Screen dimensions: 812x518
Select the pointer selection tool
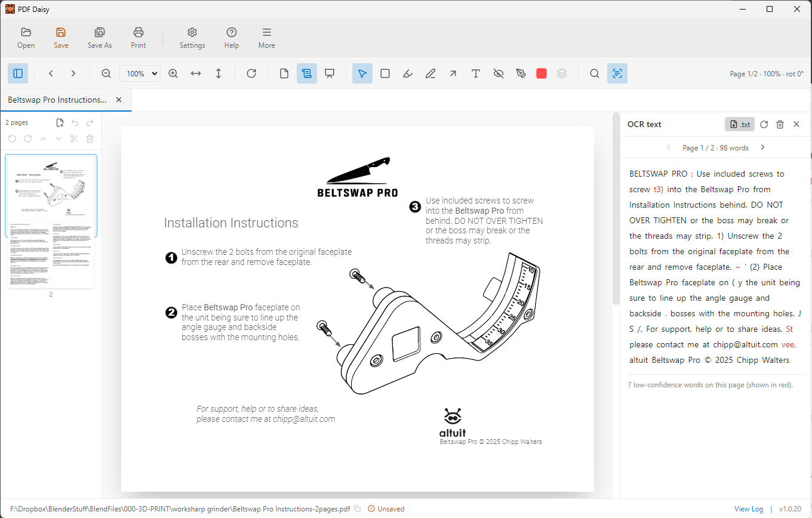point(362,73)
